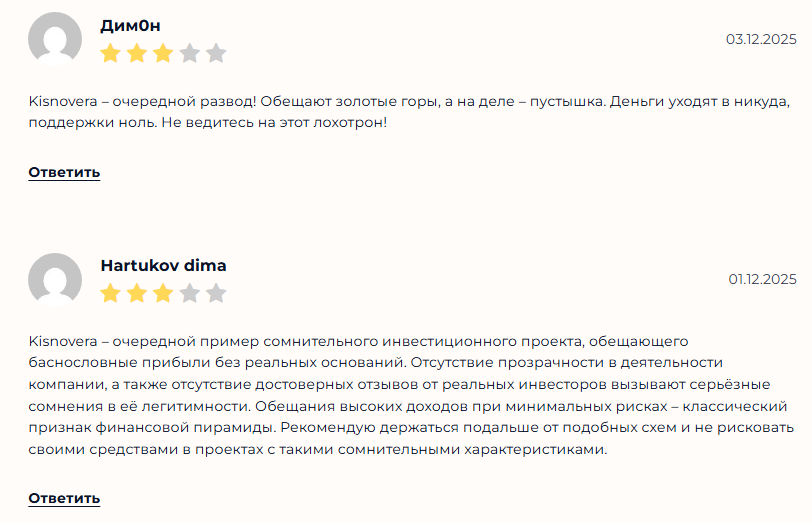Click fifth gray star in Hartukov dima's rating

[x=216, y=293]
